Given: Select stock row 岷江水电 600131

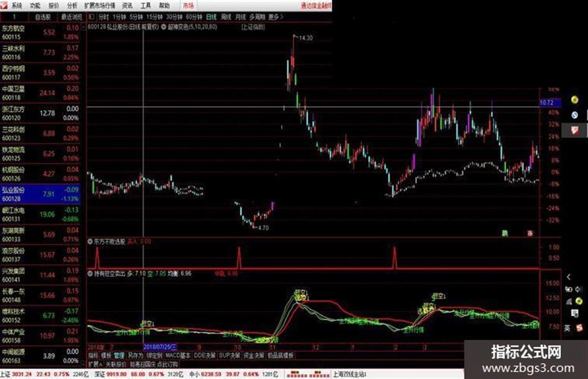Looking at the screenshot, I should pos(40,215).
